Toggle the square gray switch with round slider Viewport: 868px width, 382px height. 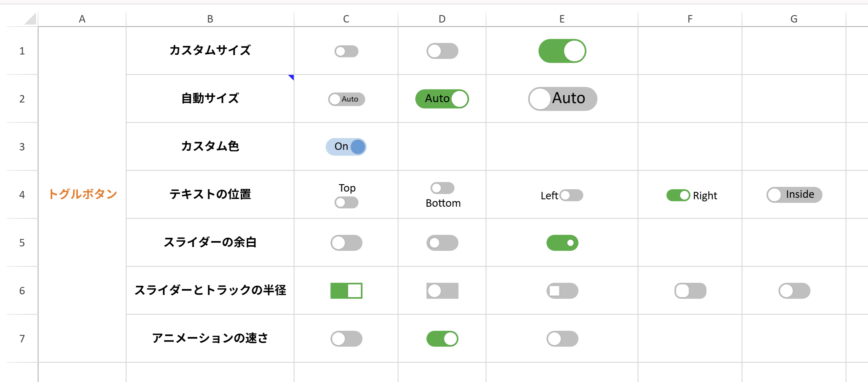[442, 291]
